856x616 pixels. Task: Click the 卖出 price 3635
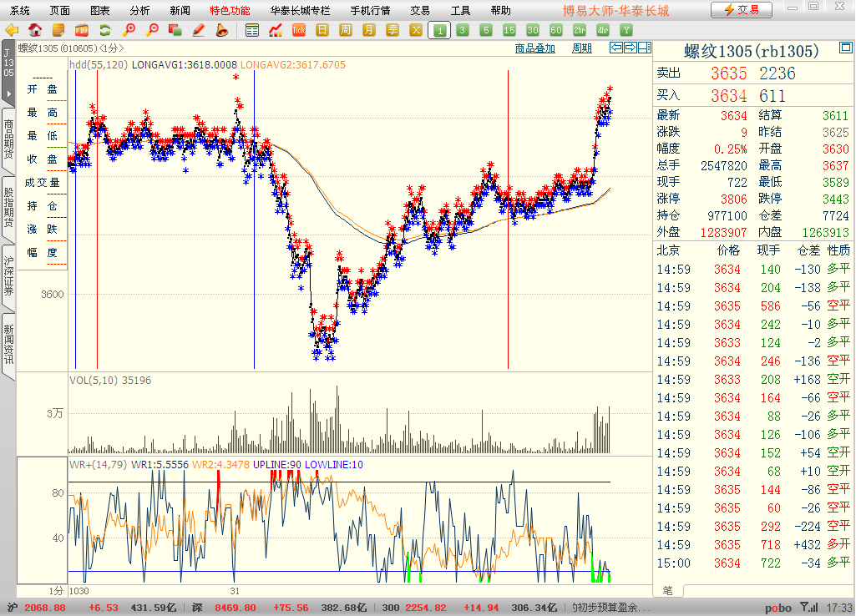pyautogui.click(x=729, y=73)
